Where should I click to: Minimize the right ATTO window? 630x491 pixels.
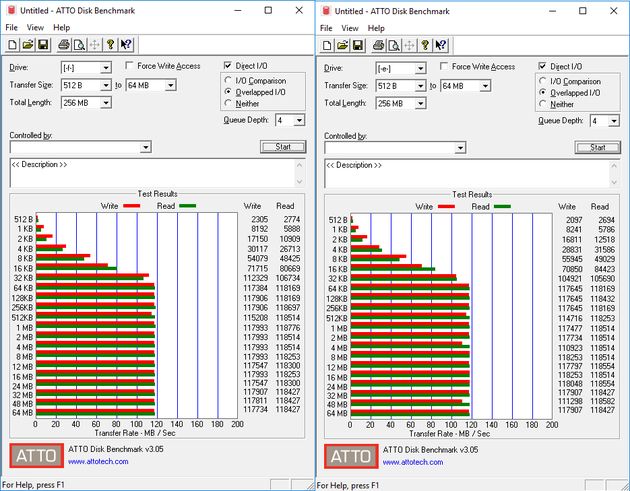click(x=552, y=11)
